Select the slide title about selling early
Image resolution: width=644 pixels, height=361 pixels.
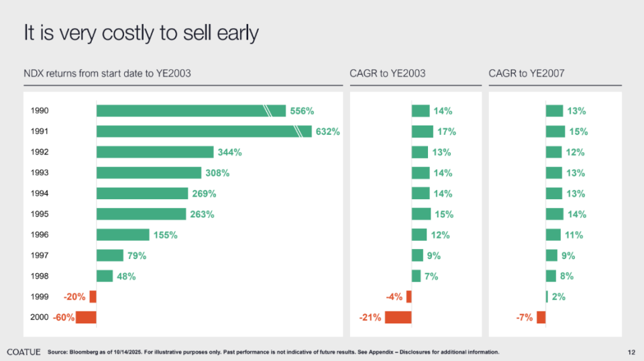pyautogui.click(x=141, y=33)
